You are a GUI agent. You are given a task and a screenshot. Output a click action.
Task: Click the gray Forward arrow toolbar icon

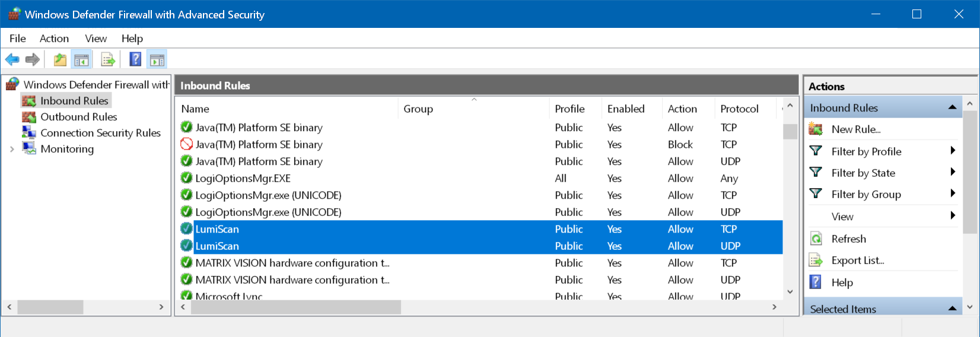click(x=33, y=59)
